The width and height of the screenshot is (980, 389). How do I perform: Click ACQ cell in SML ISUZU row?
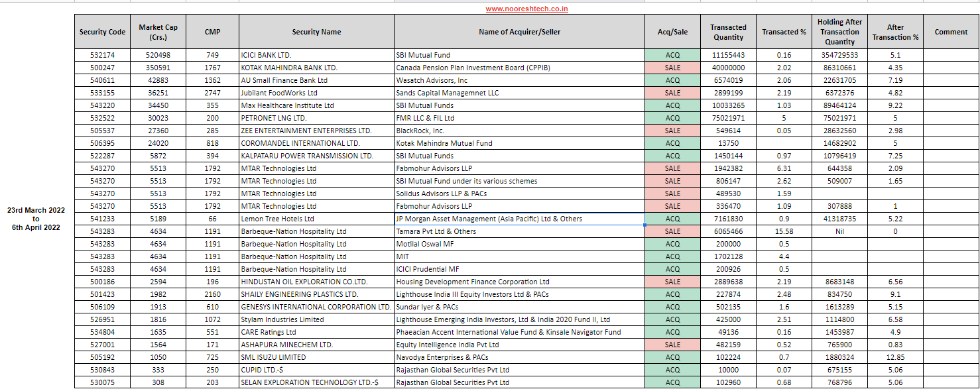[672, 357]
